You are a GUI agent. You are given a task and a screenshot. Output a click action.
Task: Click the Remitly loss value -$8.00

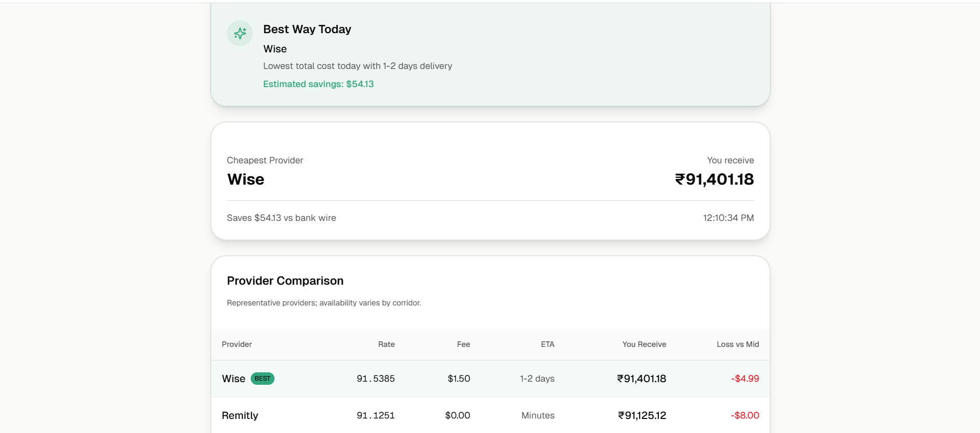(x=745, y=415)
